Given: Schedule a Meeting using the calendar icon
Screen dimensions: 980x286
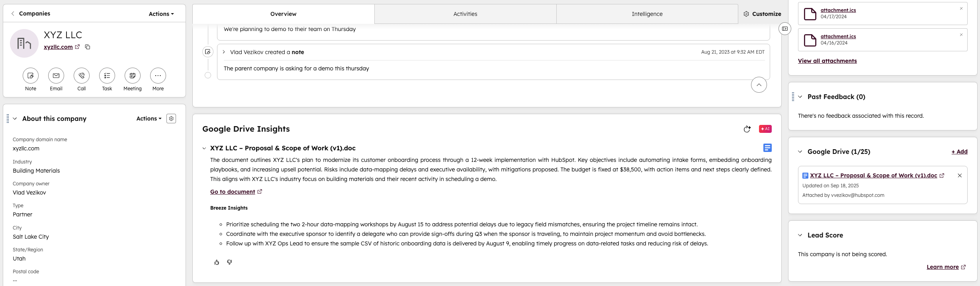Looking at the screenshot, I should click(x=133, y=76).
